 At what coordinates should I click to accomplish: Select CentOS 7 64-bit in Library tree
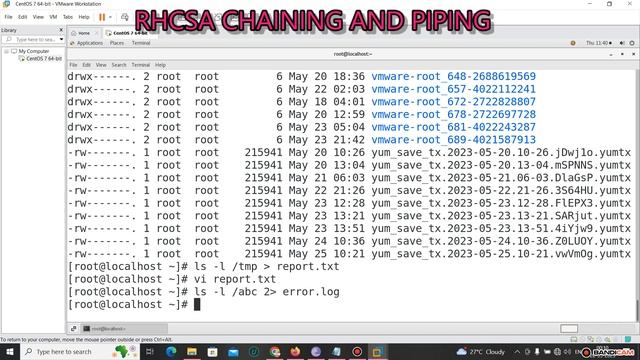44,59
